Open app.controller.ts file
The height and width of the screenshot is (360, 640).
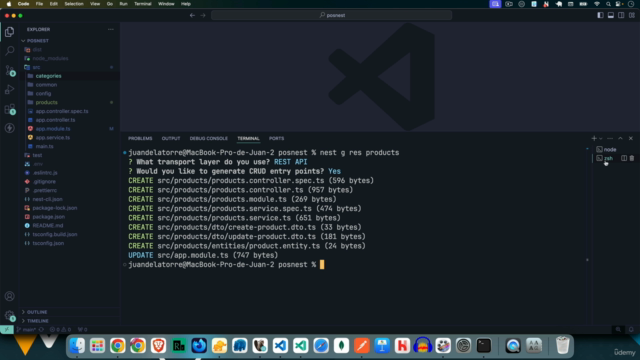coord(55,120)
